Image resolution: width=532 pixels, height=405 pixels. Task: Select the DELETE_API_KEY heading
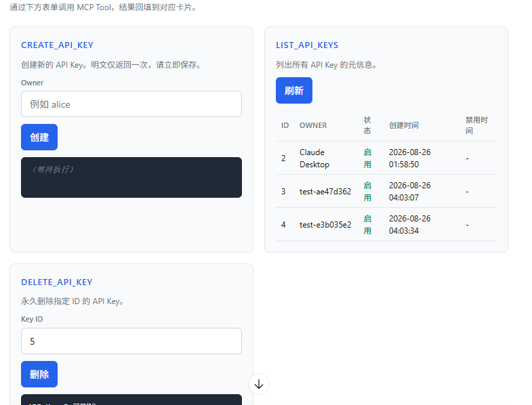57,282
